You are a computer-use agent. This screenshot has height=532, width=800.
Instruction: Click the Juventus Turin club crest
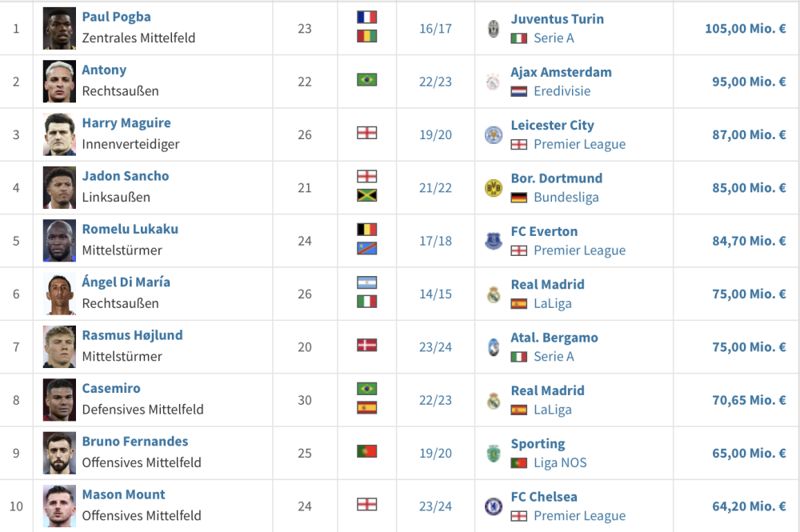point(494,29)
